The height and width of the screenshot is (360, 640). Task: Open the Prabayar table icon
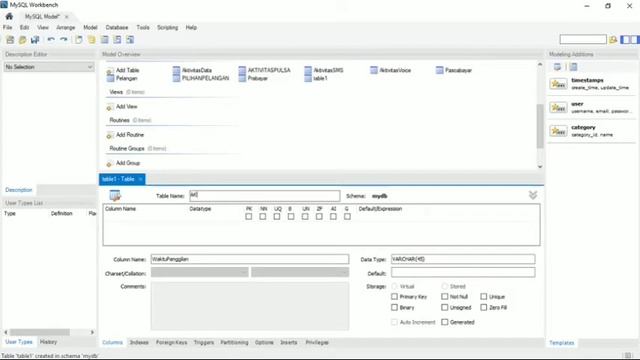(242, 78)
